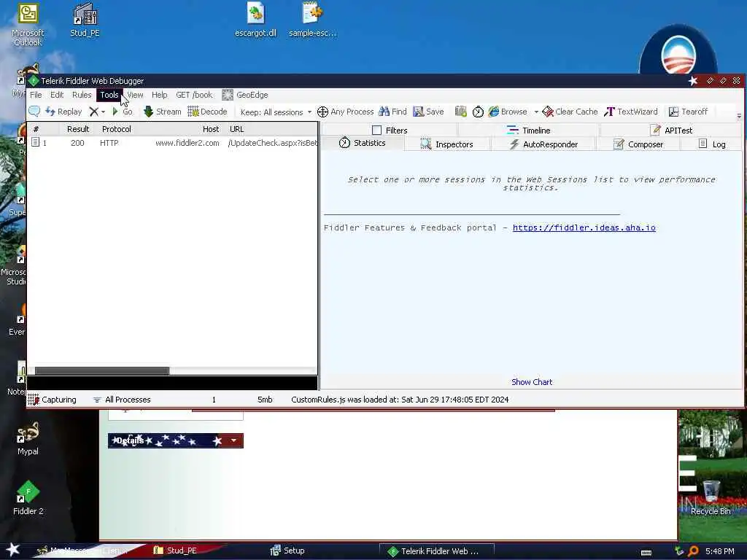Switch to the Inspectors tab

click(447, 144)
